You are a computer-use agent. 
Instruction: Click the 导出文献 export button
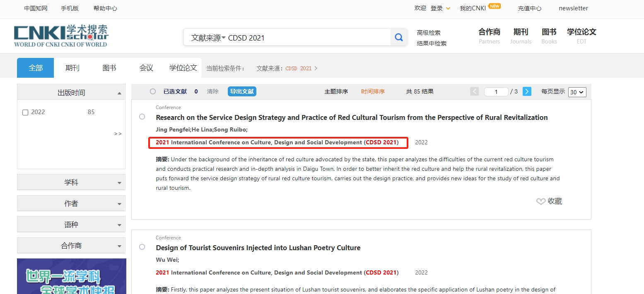click(x=242, y=91)
